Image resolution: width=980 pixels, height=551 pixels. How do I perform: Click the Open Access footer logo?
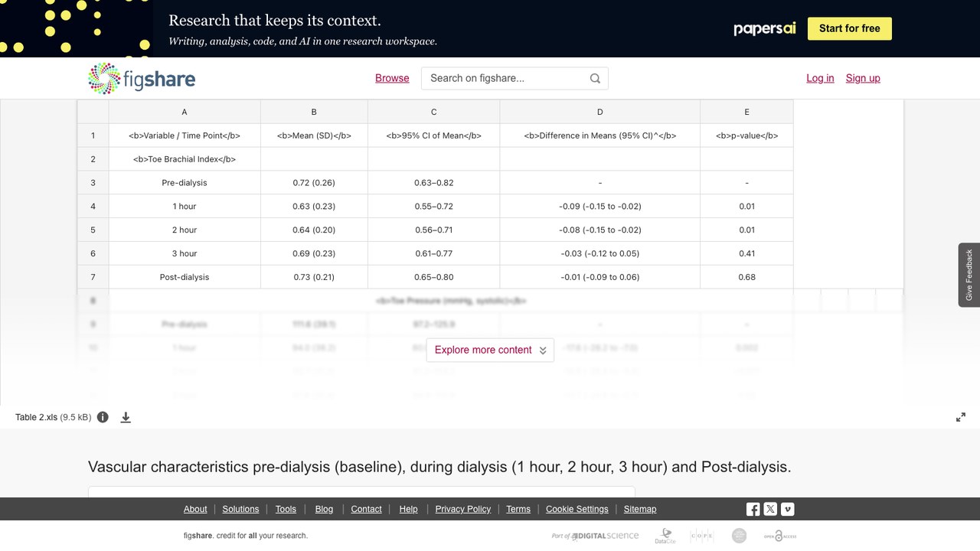(x=779, y=536)
